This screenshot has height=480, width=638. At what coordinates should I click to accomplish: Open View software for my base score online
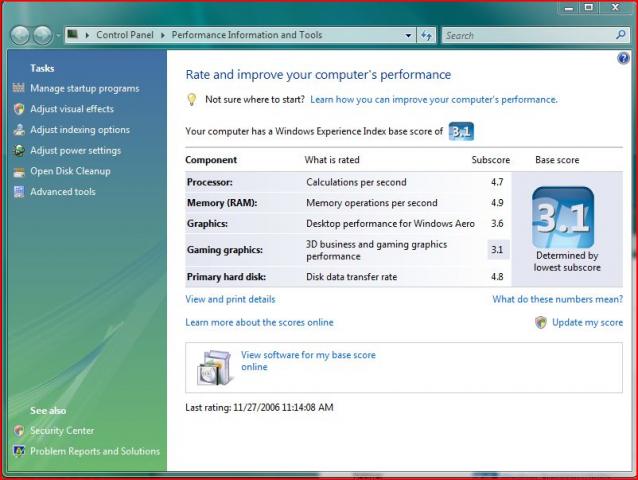click(x=308, y=361)
